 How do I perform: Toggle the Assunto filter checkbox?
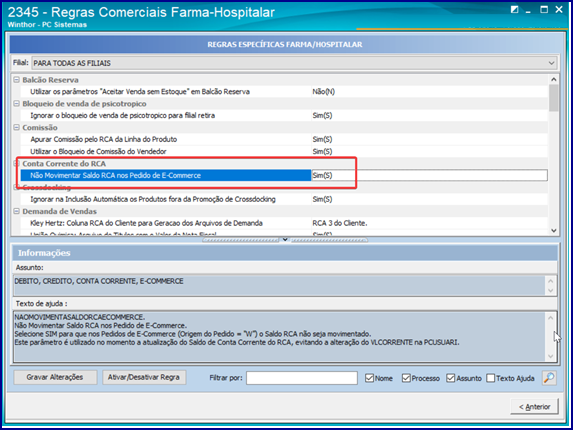pos(451,378)
